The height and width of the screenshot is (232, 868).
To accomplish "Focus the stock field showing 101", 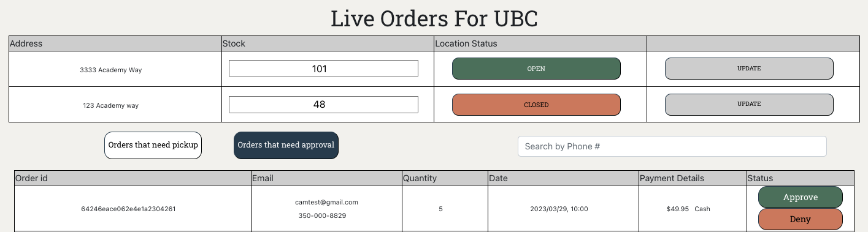I will tap(323, 69).
